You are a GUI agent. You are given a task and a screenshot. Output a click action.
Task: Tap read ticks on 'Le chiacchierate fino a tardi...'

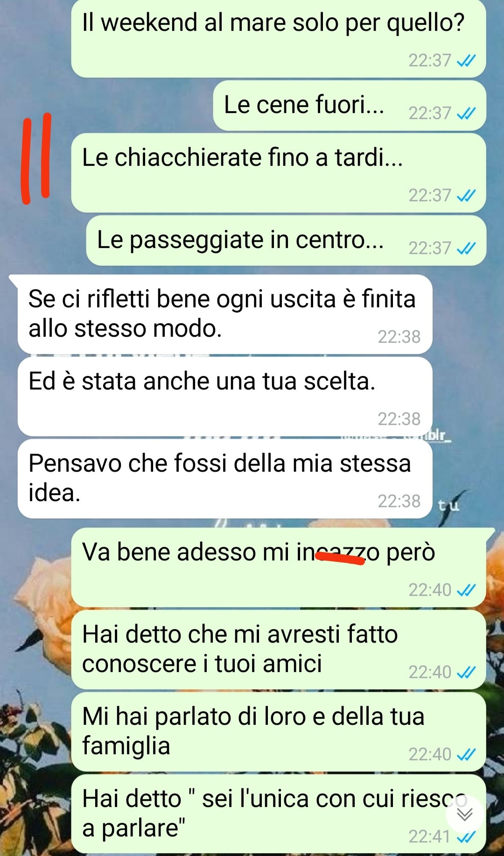coord(466,195)
